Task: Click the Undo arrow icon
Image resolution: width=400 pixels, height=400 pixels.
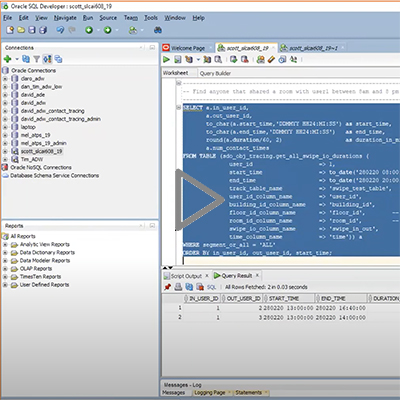Action: [x=60, y=30]
